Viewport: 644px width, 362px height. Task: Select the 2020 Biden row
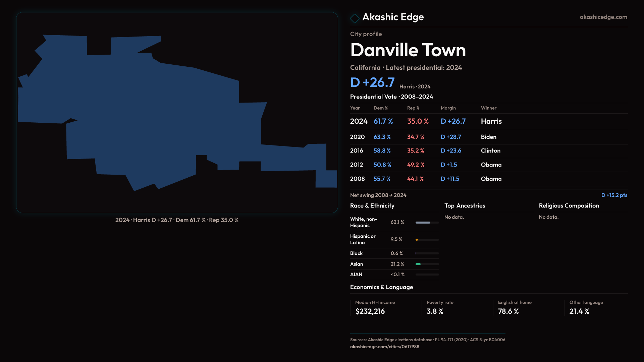488,137
